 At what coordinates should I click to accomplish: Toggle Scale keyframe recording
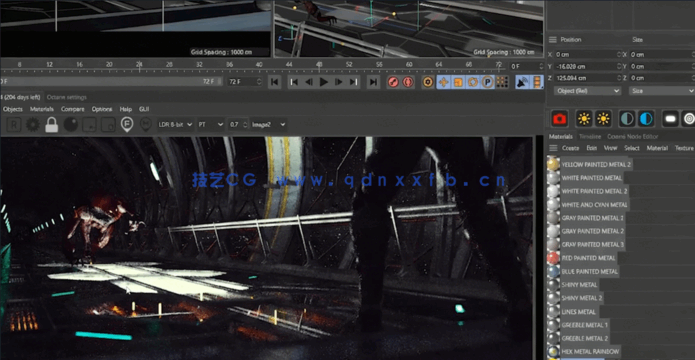tap(458, 82)
